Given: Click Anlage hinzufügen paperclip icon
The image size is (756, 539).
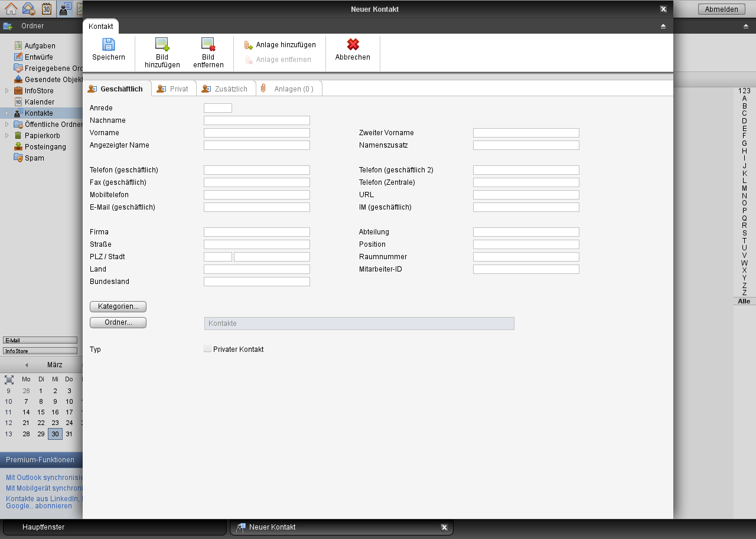Looking at the screenshot, I should tap(247, 44).
